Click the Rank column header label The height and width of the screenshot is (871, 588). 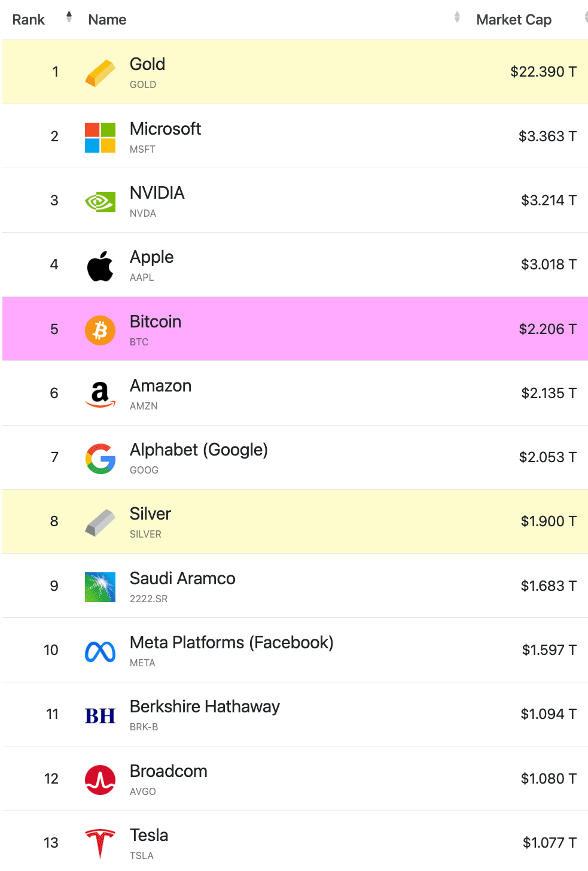28,20
